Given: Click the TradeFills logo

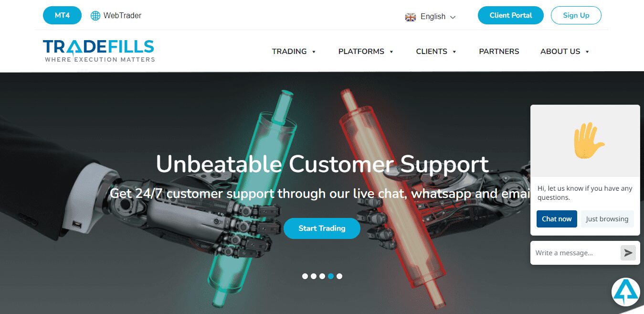Looking at the screenshot, I should [x=99, y=51].
